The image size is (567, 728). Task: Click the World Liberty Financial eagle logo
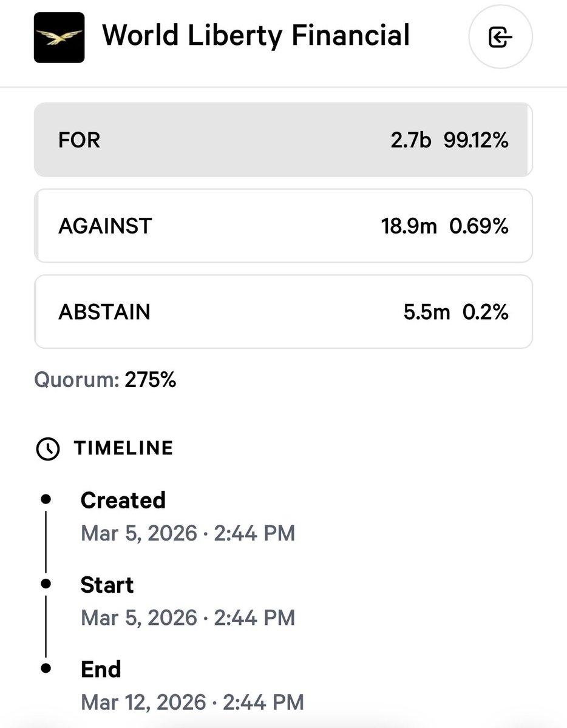[x=58, y=37]
